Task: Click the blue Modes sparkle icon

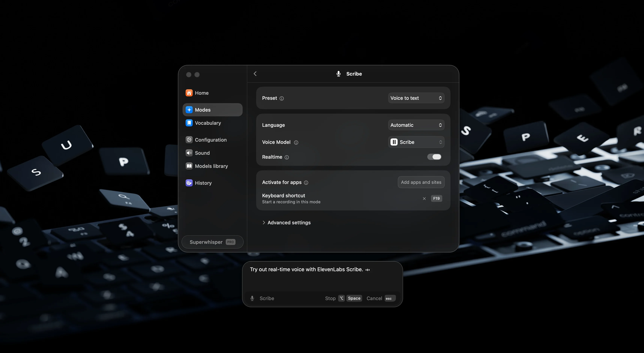Action: pyautogui.click(x=189, y=110)
